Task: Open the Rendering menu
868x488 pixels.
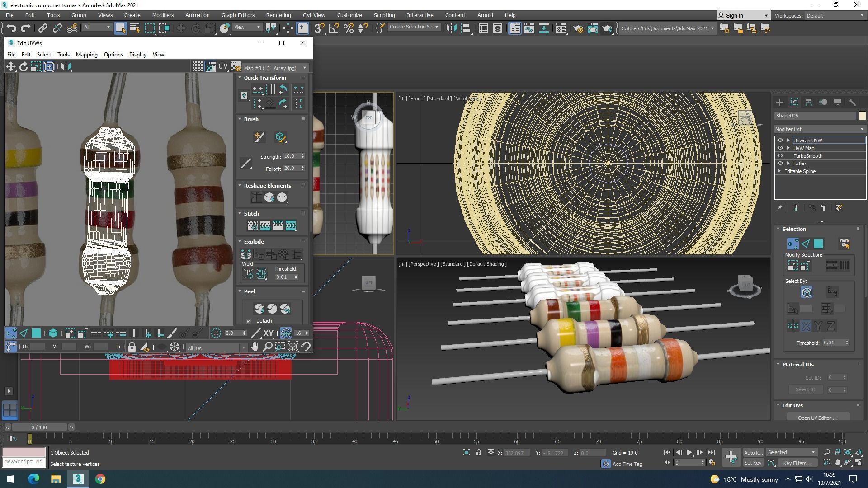Action: pyautogui.click(x=278, y=15)
